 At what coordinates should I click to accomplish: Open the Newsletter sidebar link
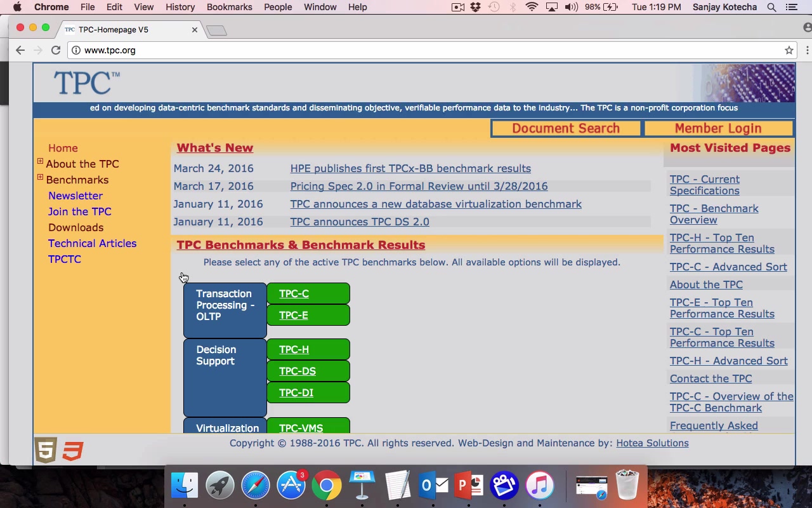coord(75,196)
